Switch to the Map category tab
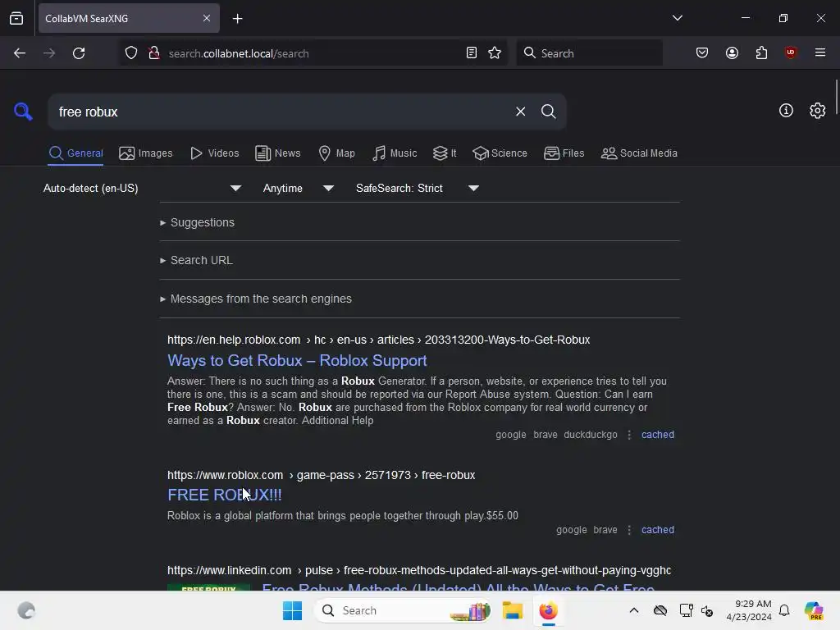Screen dimensions: 840x630 [336, 153]
